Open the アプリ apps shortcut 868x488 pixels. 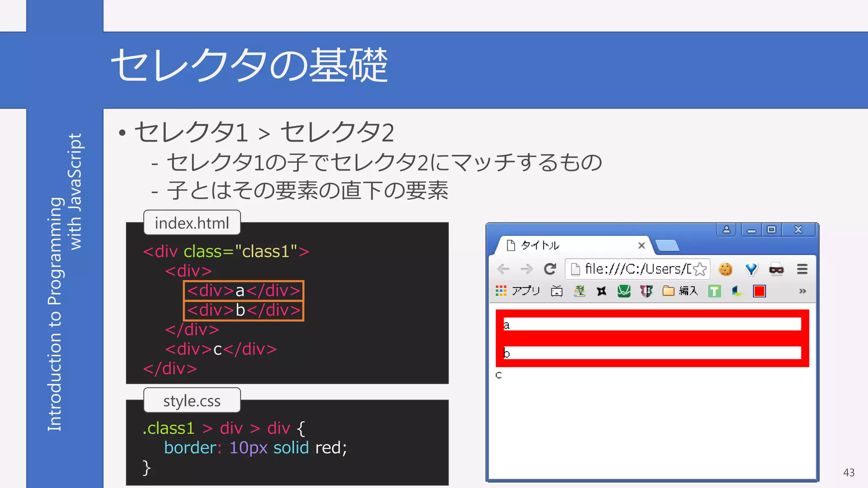(x=518, y=291)
